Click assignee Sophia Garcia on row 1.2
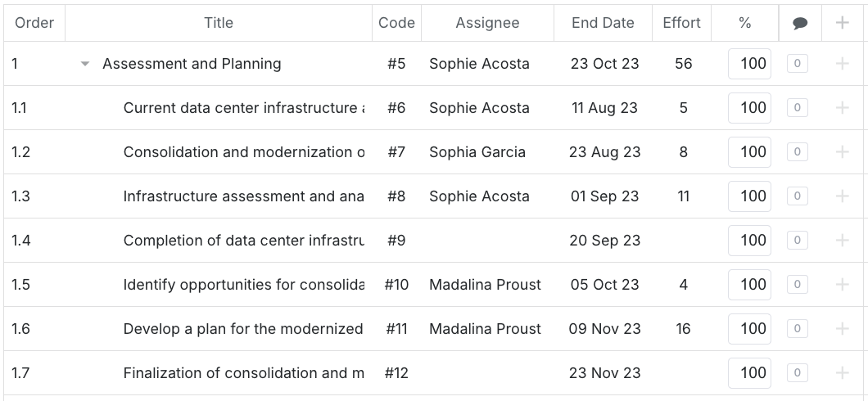Viewport: 868px width, 401px height. (x=477, y=152)
